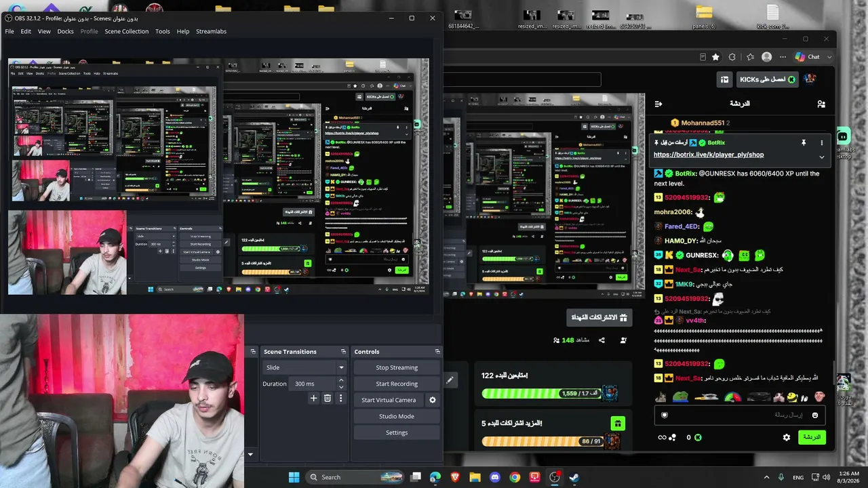Open browser three-dot settings menu

tap(783, 57)
